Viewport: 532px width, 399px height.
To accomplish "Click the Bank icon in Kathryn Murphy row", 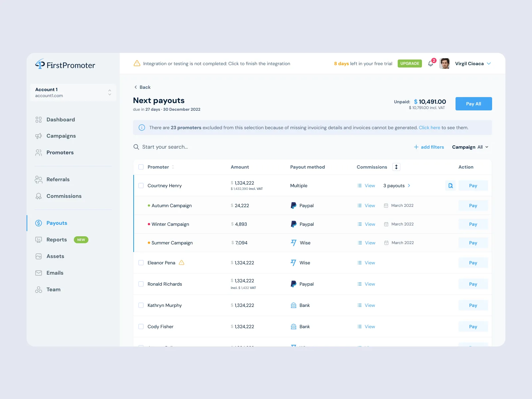I will pos(294,305).
